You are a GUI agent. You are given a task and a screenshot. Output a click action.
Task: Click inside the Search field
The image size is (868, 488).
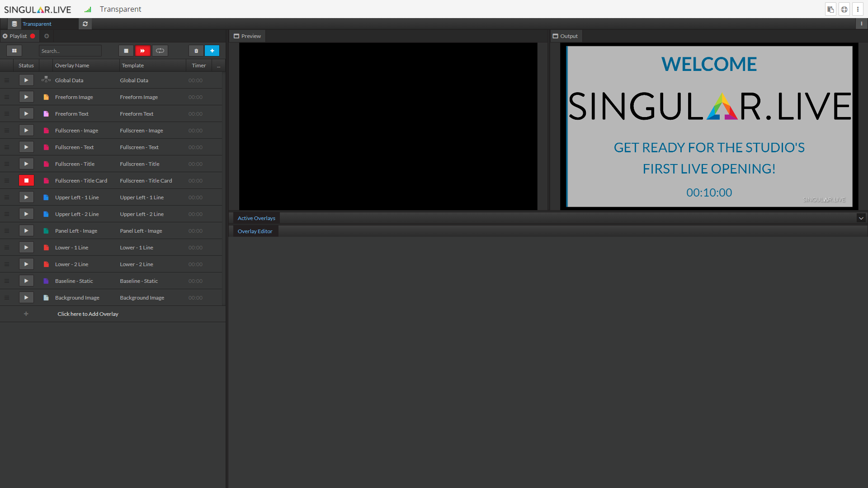tap(70, 51)
